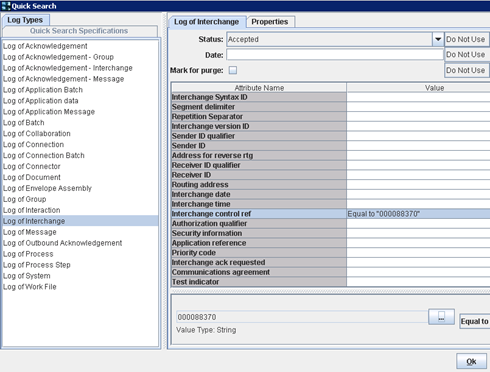Image resolution: width=490 pixels, height=372 pixels.
Task: Switch to the Properties tab
Action: coord(270,22)
